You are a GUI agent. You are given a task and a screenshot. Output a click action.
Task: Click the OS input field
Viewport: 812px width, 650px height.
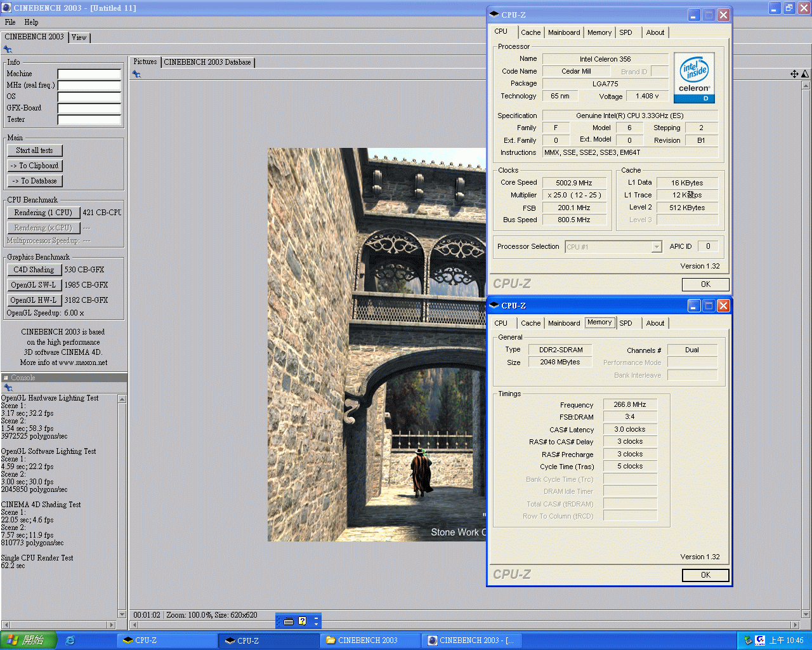point(89,97)
